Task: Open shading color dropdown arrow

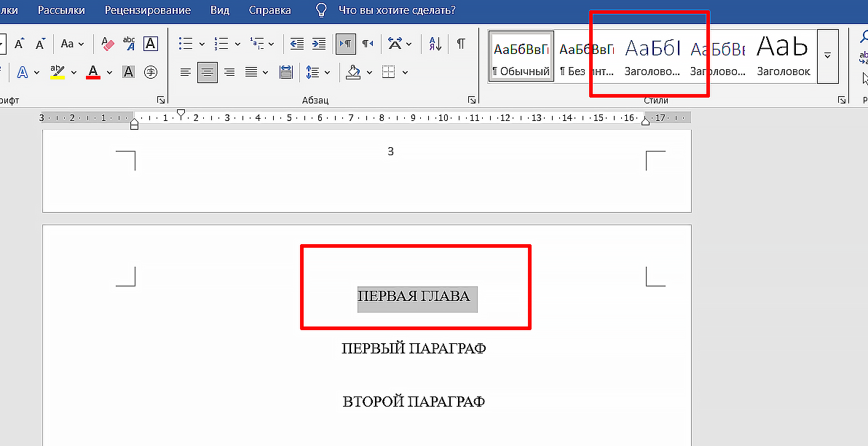Action: coord(368,72)
